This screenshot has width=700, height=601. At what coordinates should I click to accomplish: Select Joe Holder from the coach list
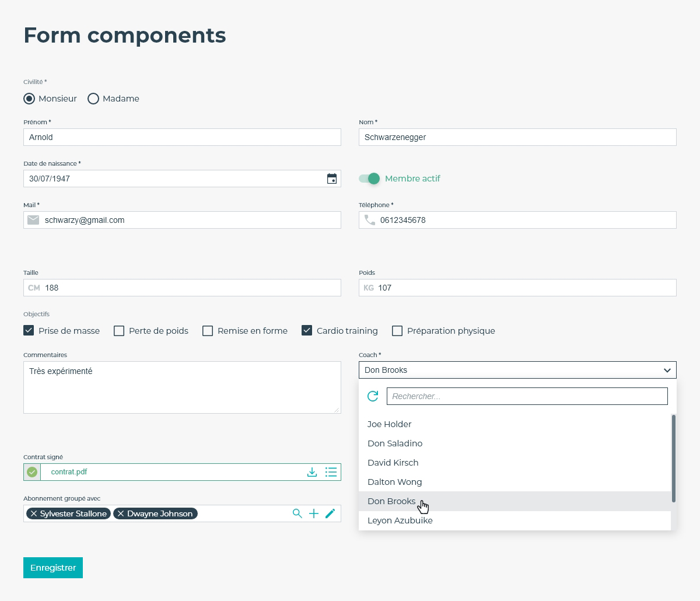pos(389,424)
